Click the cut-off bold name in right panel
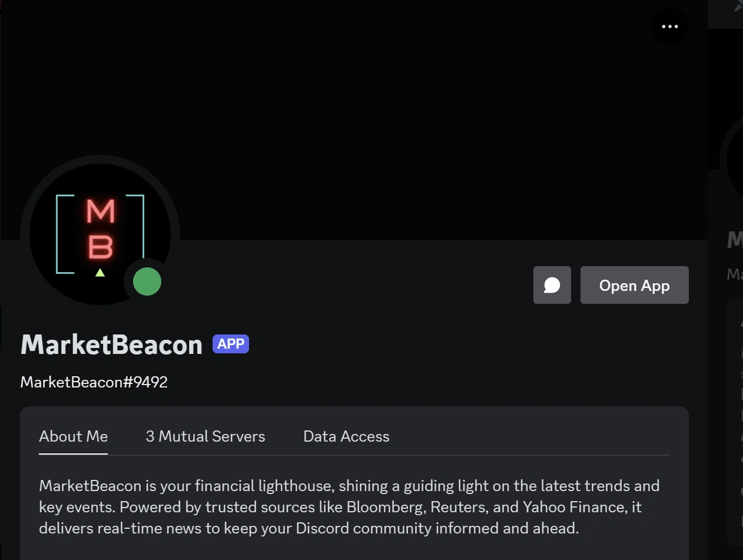 [x=735, y=240]
